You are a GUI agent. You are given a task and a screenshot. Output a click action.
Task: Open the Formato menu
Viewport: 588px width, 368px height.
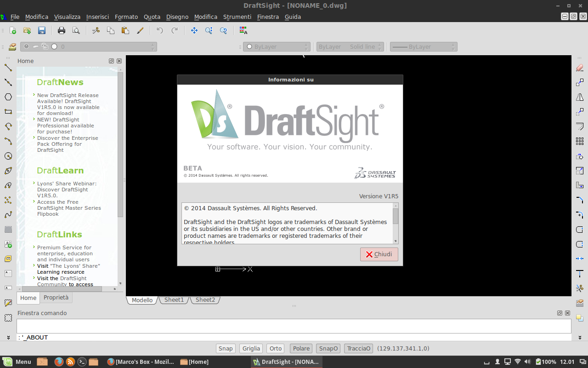tap(126, 17)
